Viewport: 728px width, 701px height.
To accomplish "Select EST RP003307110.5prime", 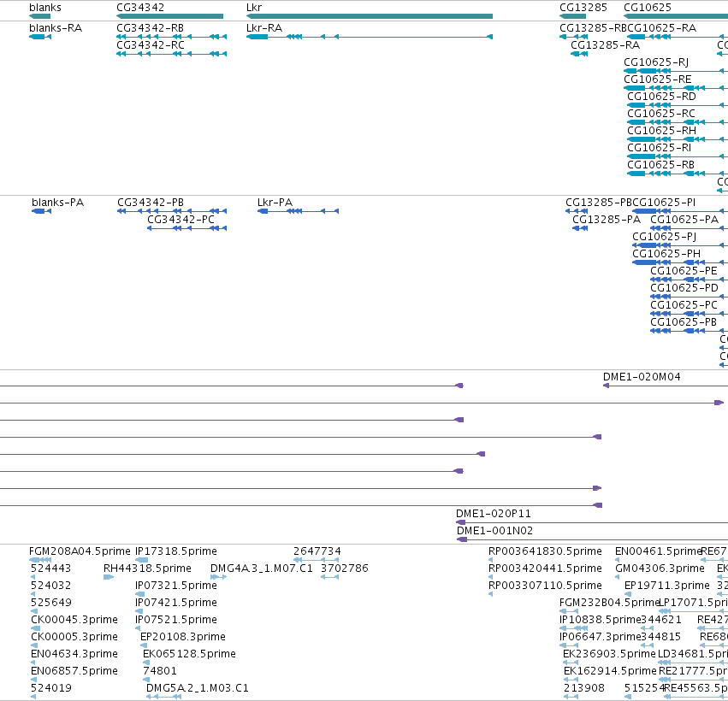I will click(x=545, y=586).
